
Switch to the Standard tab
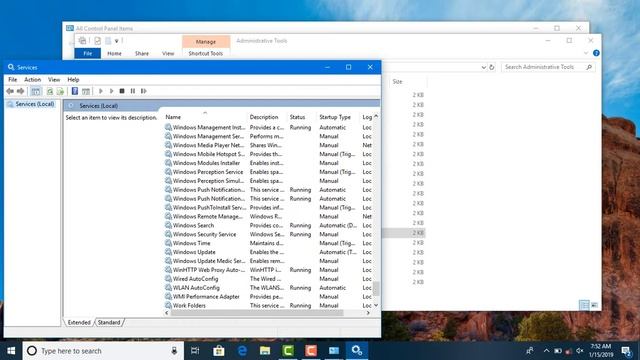pyautogui.click(x=109, y=322)
